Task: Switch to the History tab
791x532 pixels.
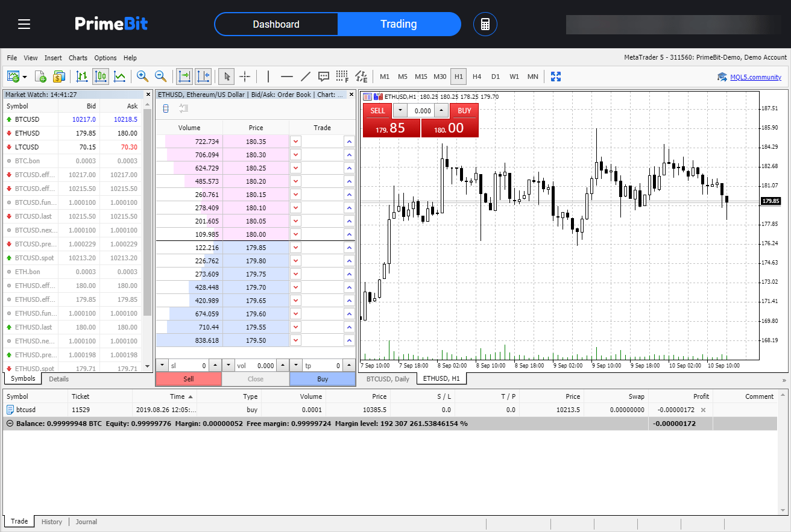Action: [x=52, y=522]
